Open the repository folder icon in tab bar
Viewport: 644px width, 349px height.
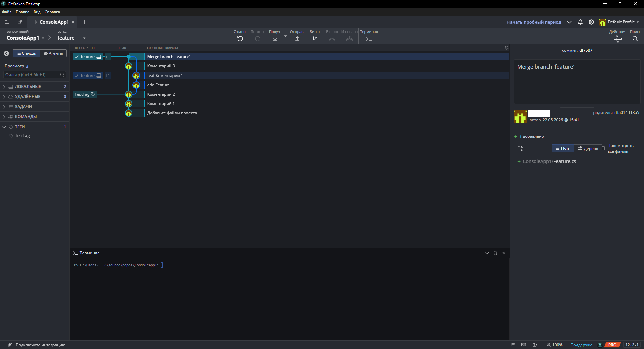(7, 22)
